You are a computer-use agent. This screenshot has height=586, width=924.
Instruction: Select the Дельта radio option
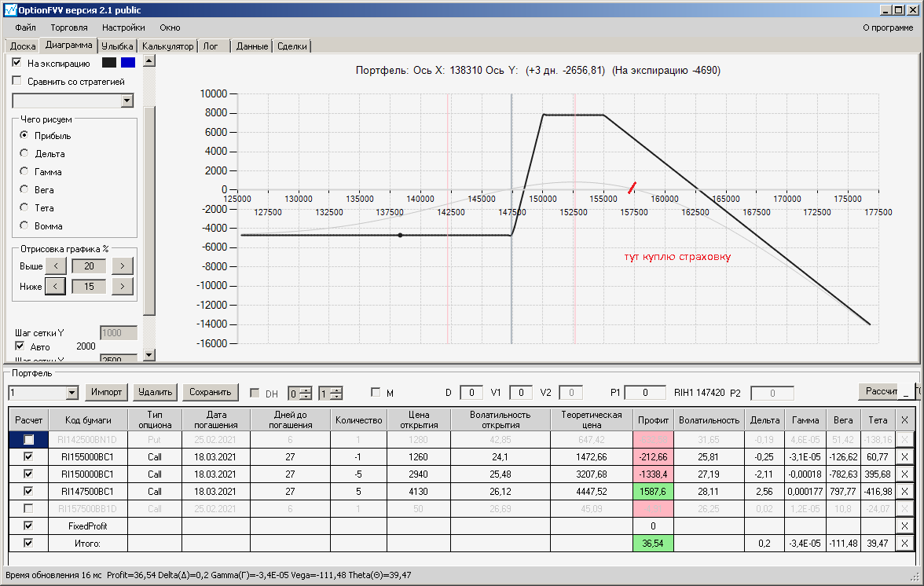coord(24,153)
